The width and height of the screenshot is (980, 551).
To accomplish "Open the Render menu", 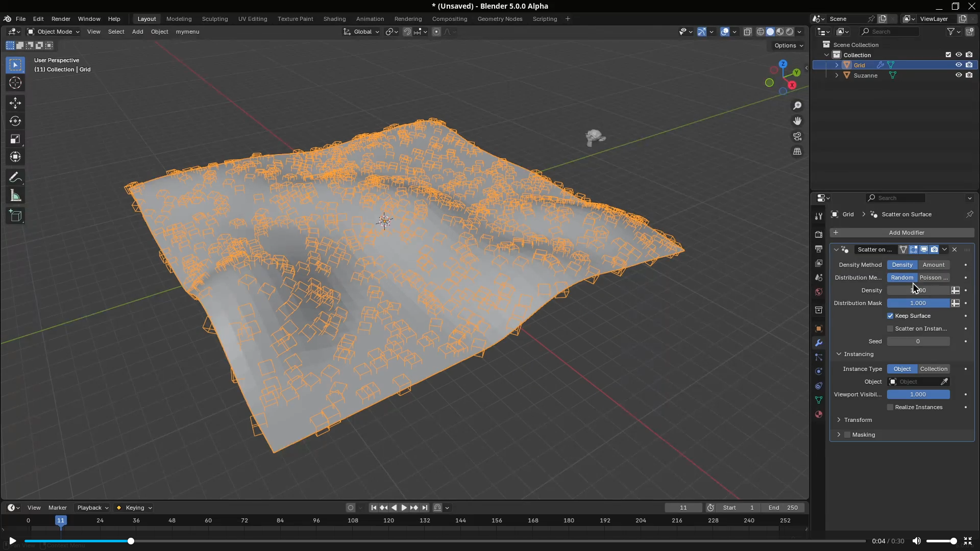I will click(x=61, y=19).
